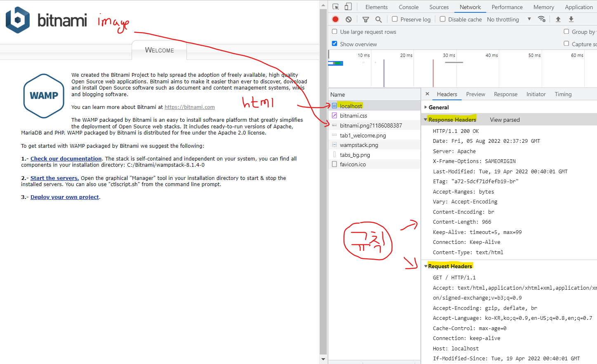Toggle Disable cache checkbox
The width and height of the screenshot is (597, 364).
pos(443,19)
